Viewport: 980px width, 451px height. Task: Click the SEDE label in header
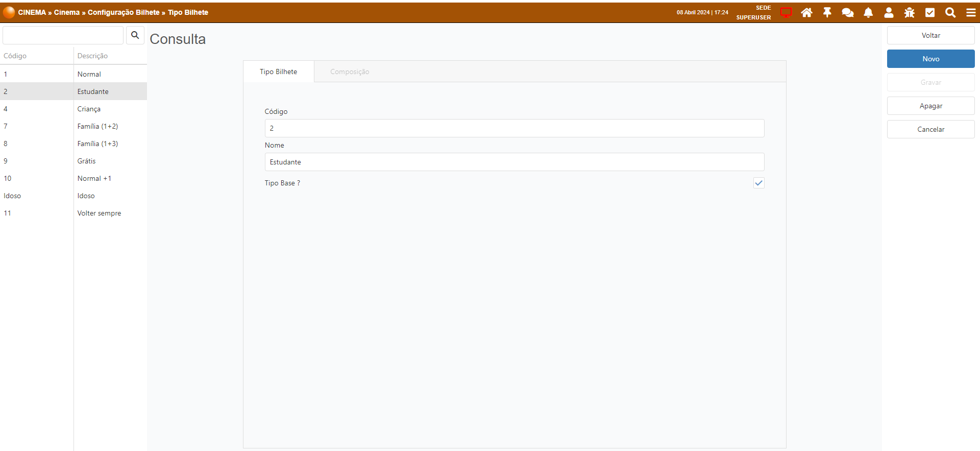click(763, 8)
